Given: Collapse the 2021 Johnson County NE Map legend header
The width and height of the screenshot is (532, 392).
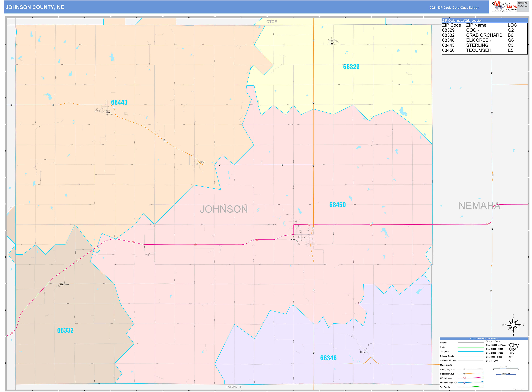Looking at the screenshot, I should (x=484, y=339).
